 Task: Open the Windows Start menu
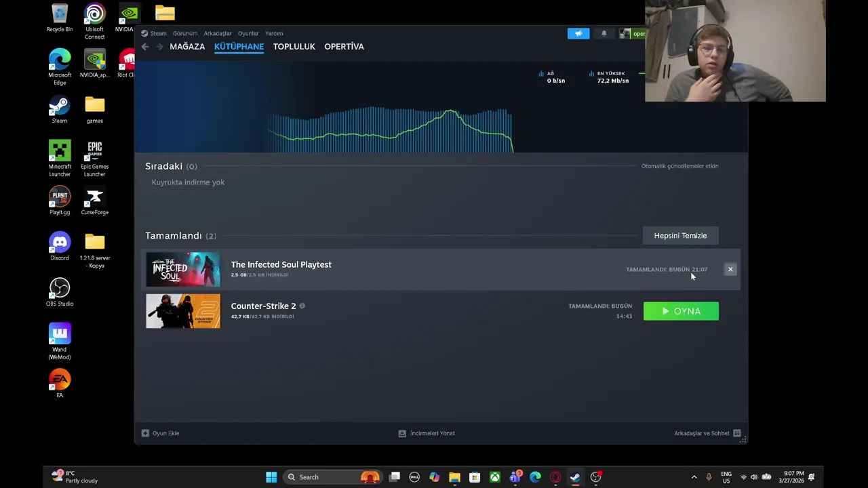point(271,477)
